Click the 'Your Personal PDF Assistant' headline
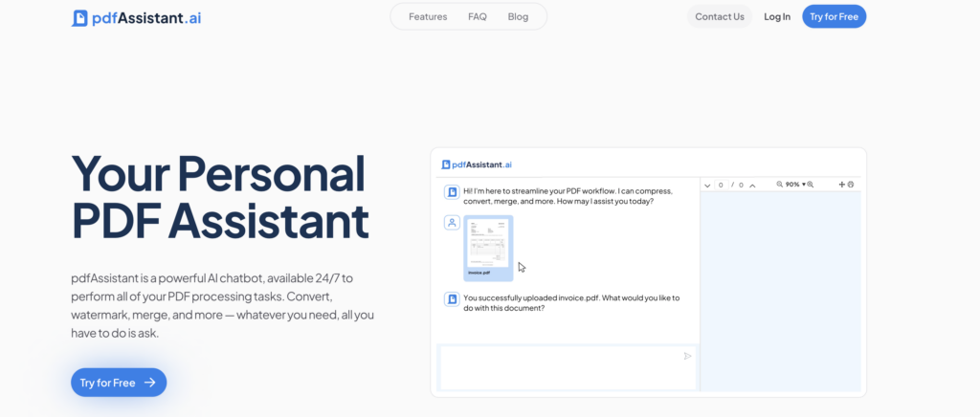 click(x=220, y=197)
